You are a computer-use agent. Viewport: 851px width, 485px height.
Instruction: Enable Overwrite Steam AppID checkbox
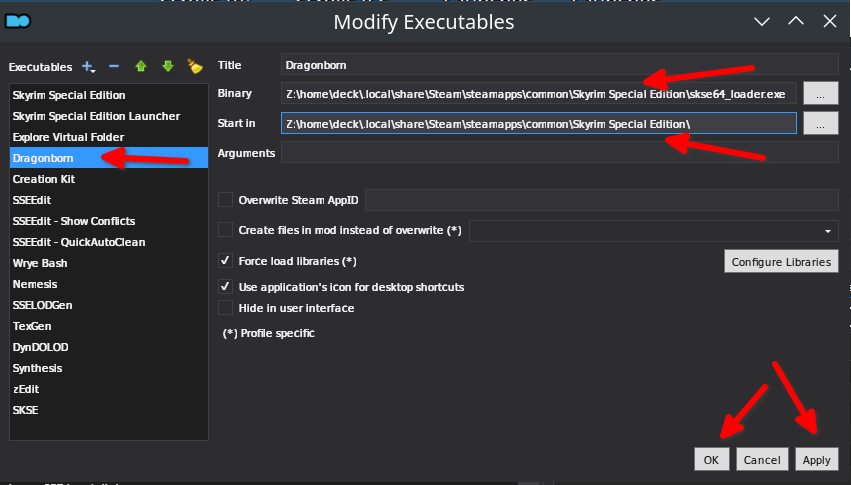225,200
